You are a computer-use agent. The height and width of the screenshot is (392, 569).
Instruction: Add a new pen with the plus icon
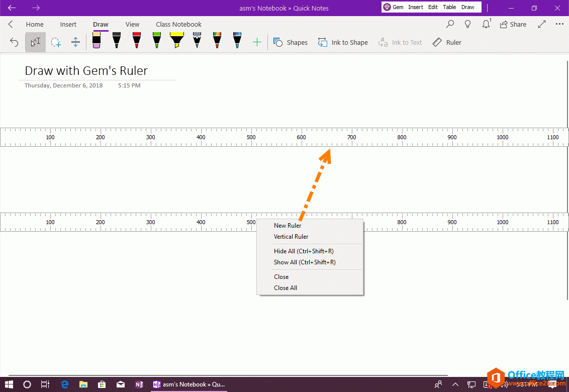click(257, 42)
